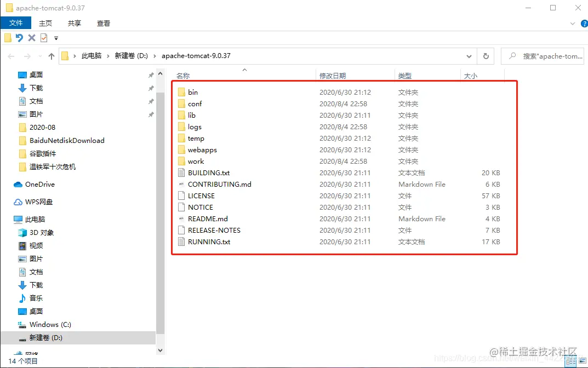Sort by the 类型 column header

point(404,76)
